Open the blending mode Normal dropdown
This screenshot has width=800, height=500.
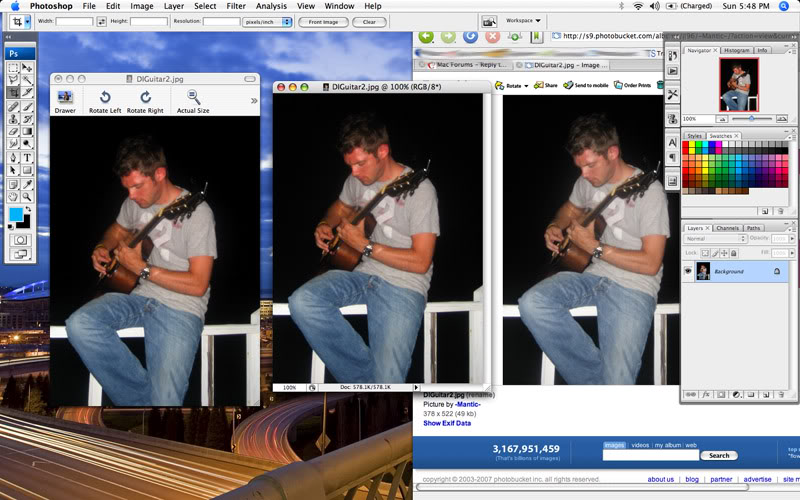715,239
